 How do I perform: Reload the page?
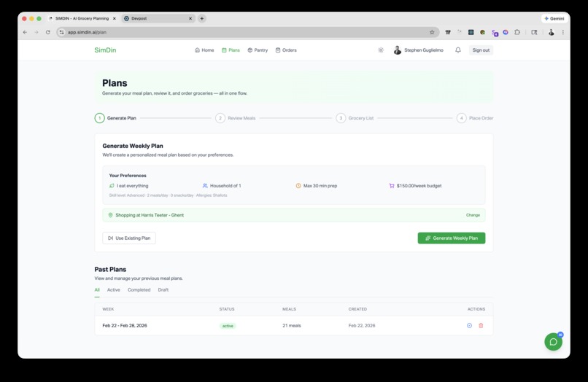tap(48, 32)
